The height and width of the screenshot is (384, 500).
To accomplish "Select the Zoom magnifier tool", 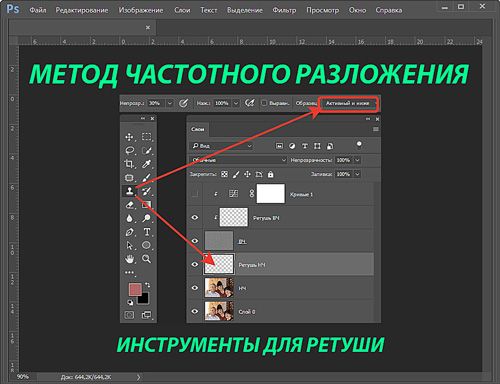I will [146, 259].
